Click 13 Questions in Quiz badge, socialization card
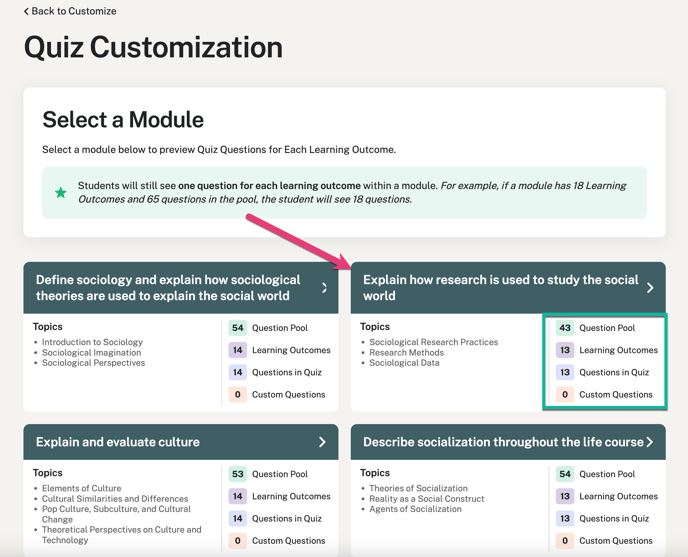 565,518
